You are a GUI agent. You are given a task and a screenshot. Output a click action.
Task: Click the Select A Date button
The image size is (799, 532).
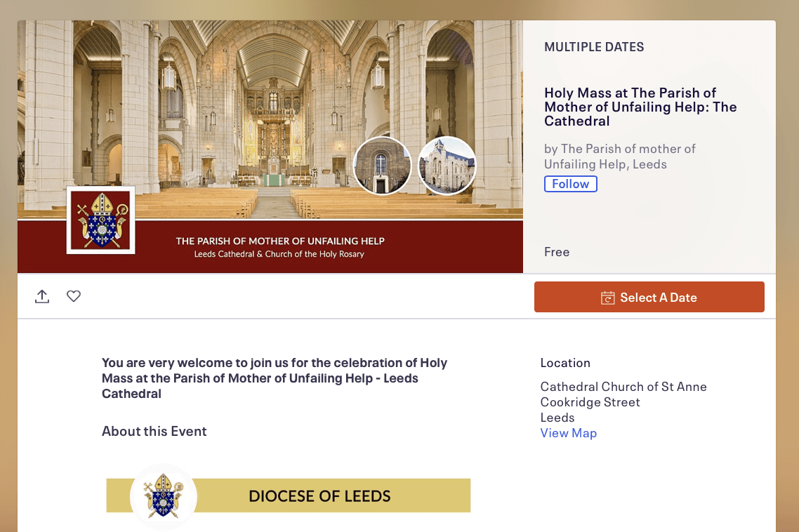click(649, 297)
